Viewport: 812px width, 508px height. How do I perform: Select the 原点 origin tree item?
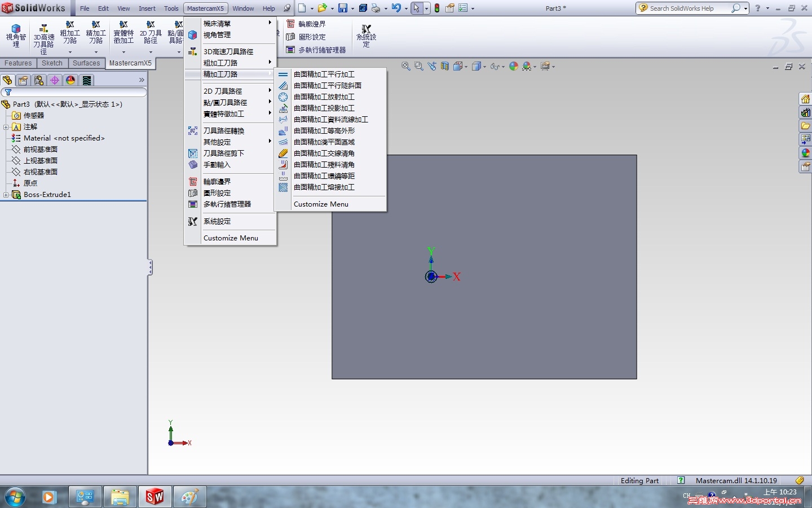(30, 183)
